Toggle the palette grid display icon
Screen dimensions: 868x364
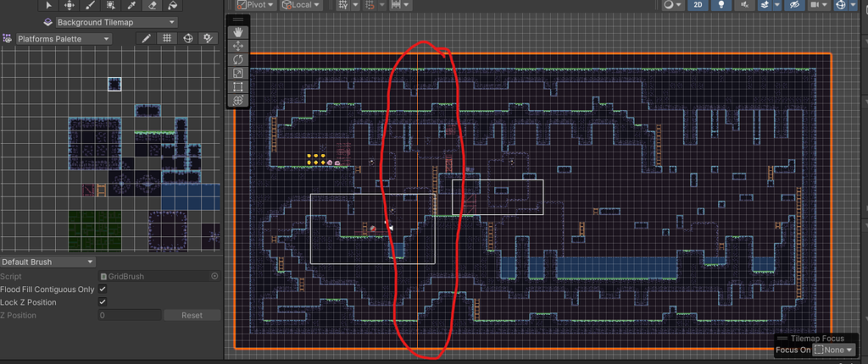(167, 39)
